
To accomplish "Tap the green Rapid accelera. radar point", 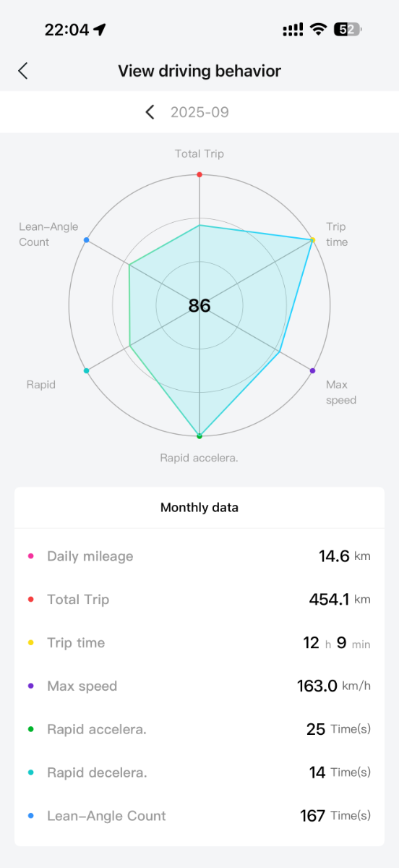I will [x=199, y=435].
